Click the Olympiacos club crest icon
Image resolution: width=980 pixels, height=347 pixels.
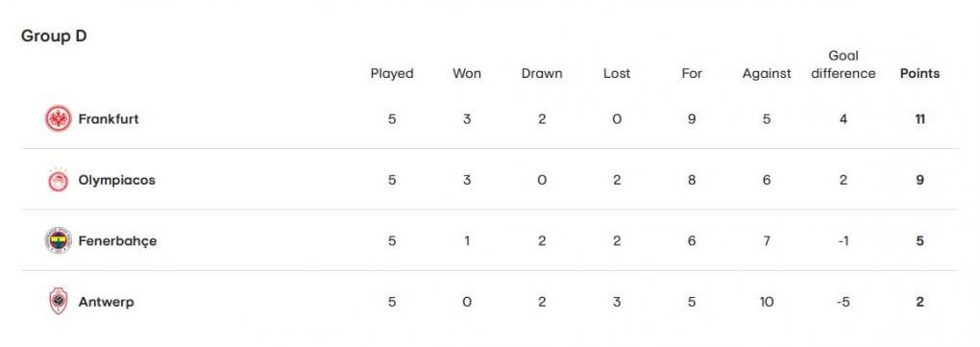point(58,180)
